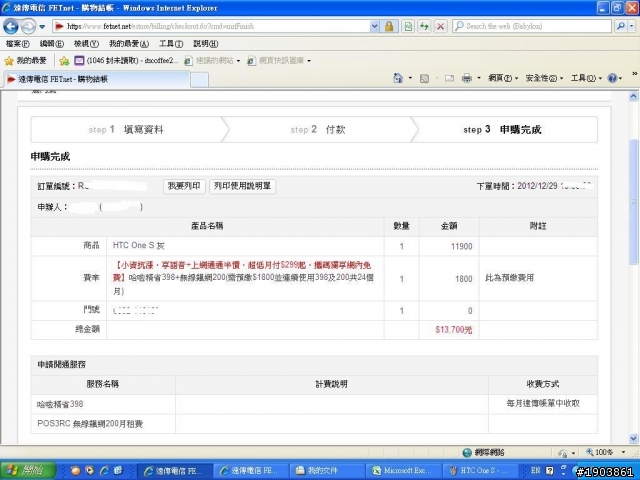640x480 pixels.
Task: Open the 我的最愛(A) menu
Action: [x=129, y=44]
